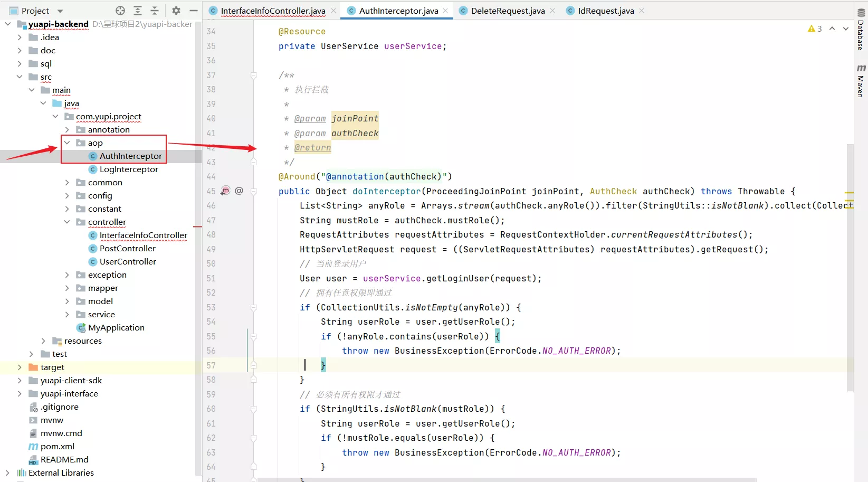Click the Expand All icon in Project panel

pos(138,11)
